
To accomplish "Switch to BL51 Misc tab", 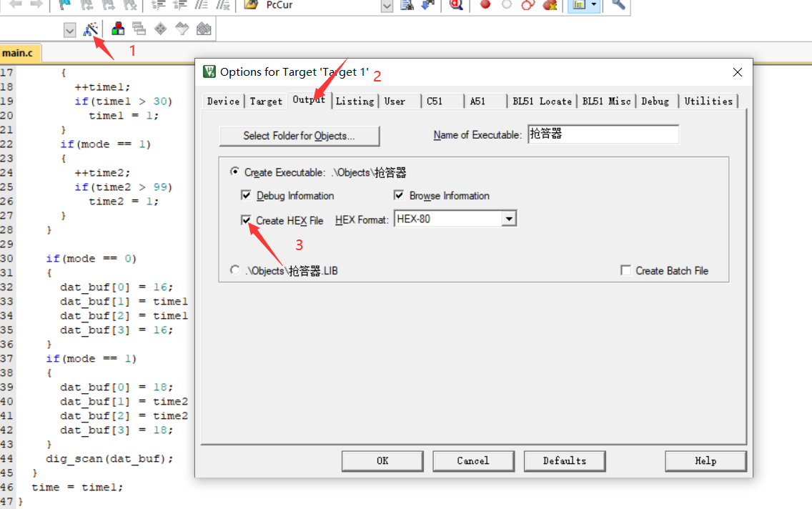I will point(606,101).
